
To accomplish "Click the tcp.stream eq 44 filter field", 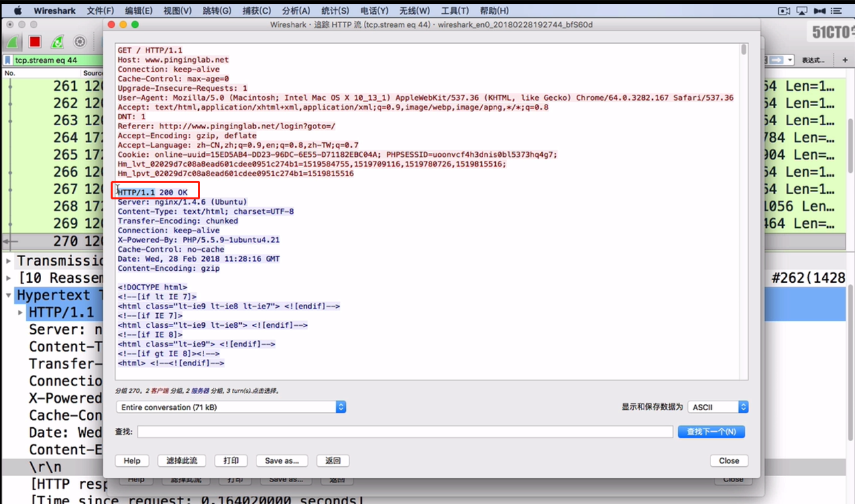I will pyautogui.click(x=58, y=60).
